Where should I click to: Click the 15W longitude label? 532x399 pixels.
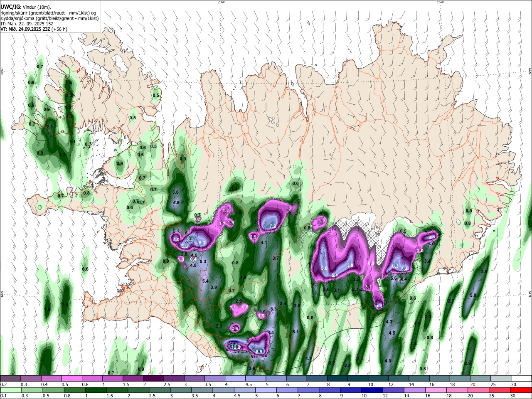point(440,2)
